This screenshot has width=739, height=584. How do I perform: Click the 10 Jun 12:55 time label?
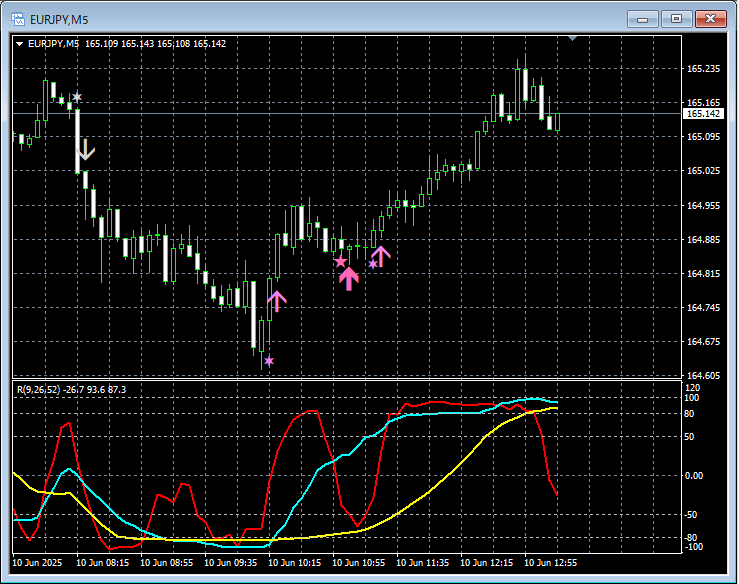coord(550,563)
